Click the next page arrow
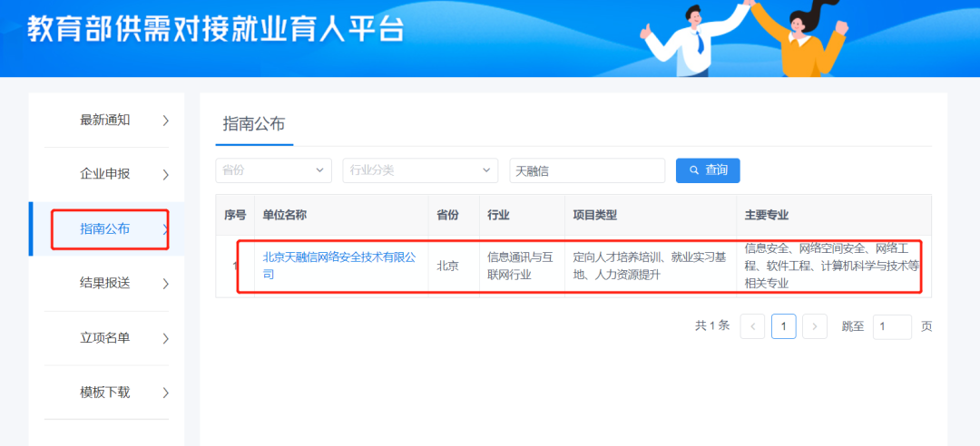Viewport: 980px width, 446px height. 815,326
